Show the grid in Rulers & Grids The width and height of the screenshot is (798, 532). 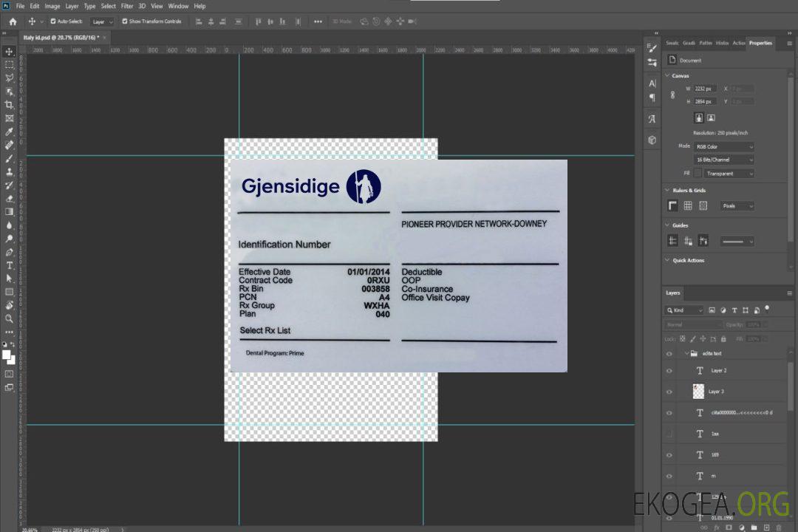(688, 205)
